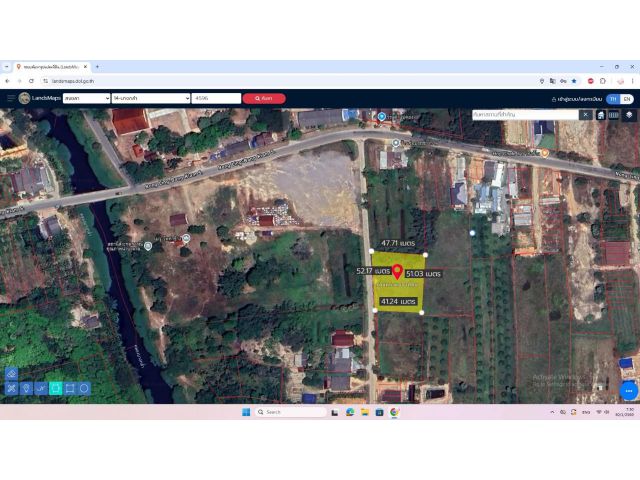Click the red search button
Viewport: 640px width, 480px height.
264,98
